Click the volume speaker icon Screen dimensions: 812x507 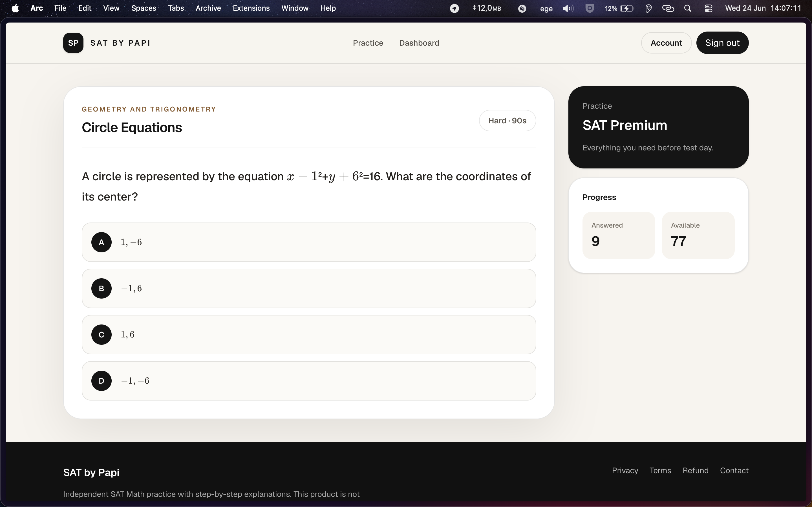click(568, 8)
